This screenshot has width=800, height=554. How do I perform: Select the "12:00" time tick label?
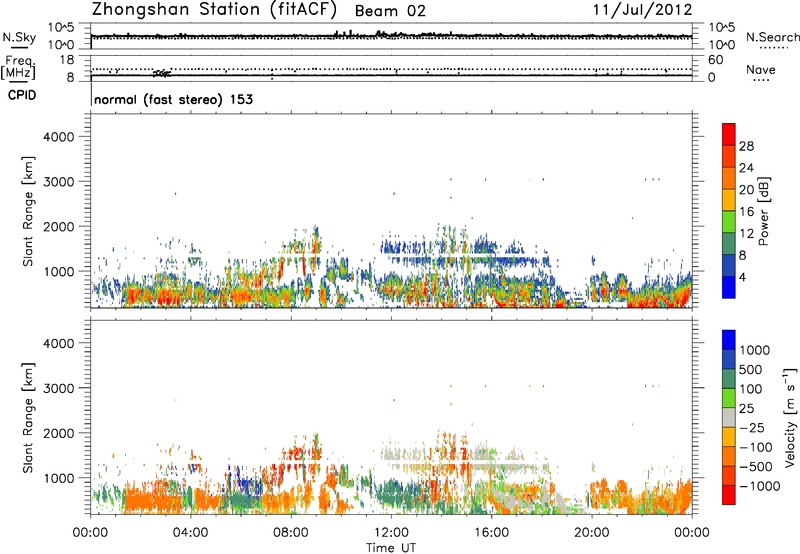pos(391,533)
